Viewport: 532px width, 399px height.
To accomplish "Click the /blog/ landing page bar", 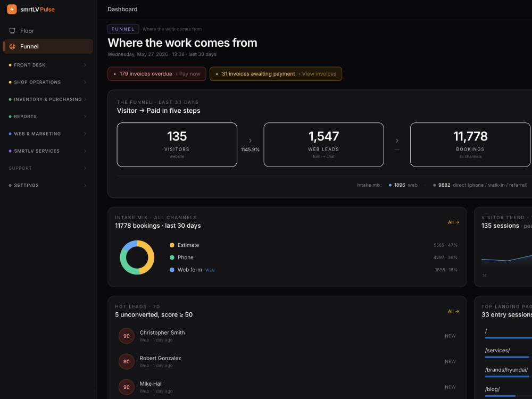I will tap(500, 396).
